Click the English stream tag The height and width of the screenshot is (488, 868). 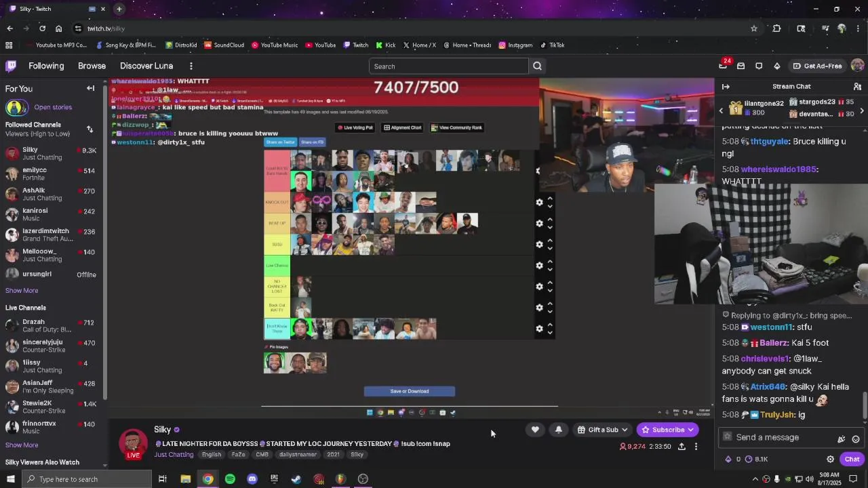(212, 455)
